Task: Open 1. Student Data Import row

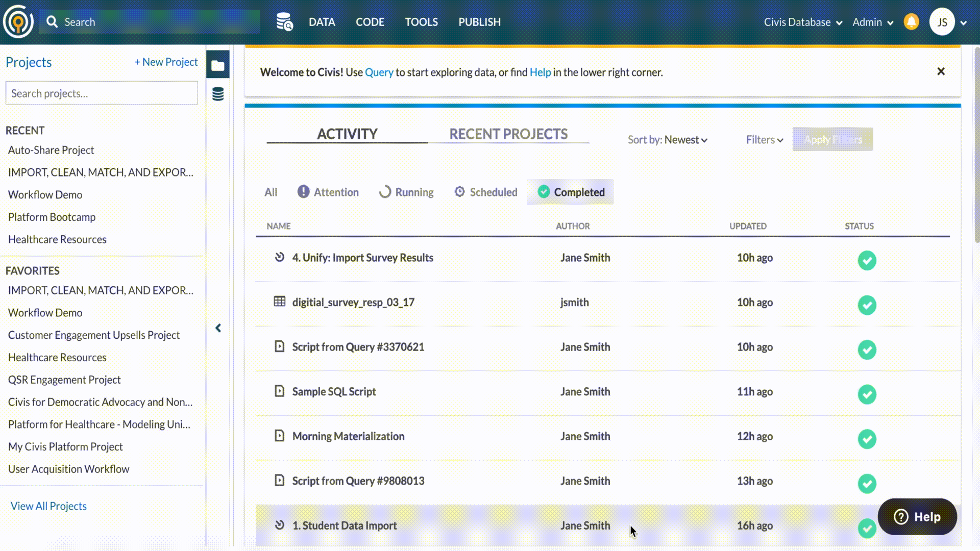Action: (x=608, y=525)
